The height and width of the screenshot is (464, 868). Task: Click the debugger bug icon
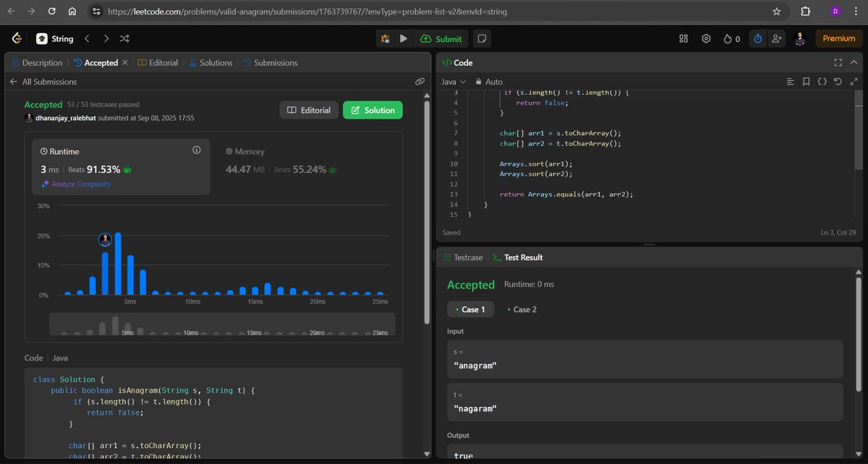tap(386, 38)
